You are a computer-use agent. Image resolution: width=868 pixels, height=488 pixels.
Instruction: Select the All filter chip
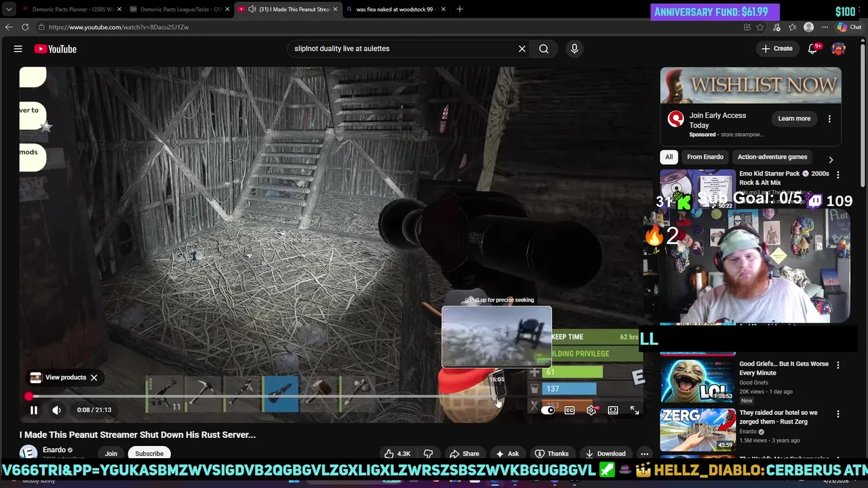(669, 157)
